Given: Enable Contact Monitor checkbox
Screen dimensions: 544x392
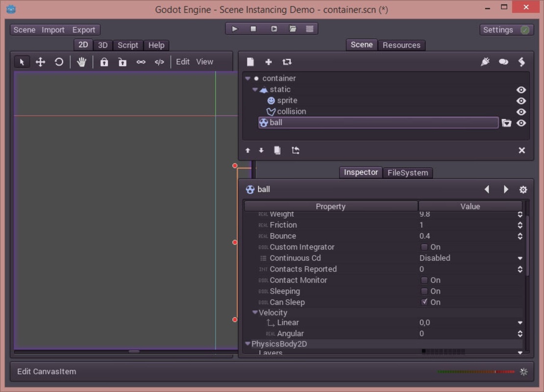Looking at the screenshot, I should (424, 280).
